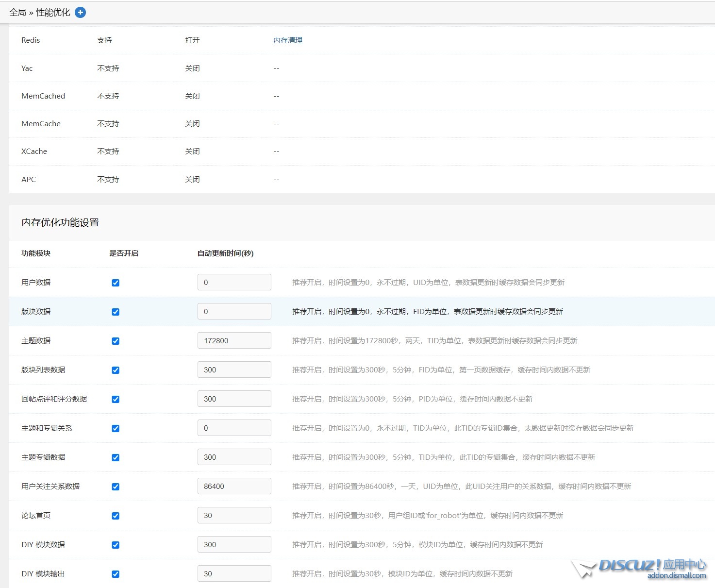Click the 关闭 status for MemCached
The height and width of the screenshot is (588, 715).
coord(192,96)
